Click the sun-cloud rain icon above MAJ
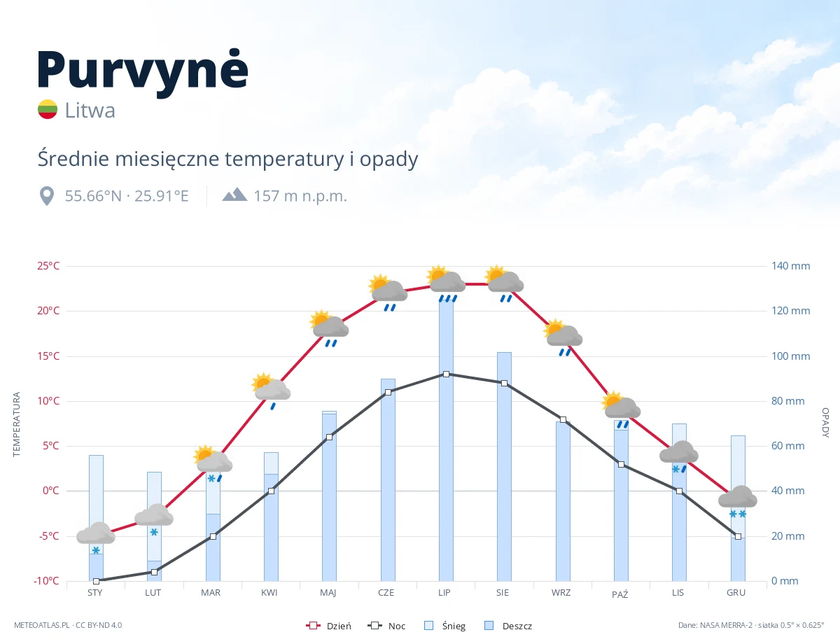The width and height of the screenshot is (840, 644). [329, 328]
